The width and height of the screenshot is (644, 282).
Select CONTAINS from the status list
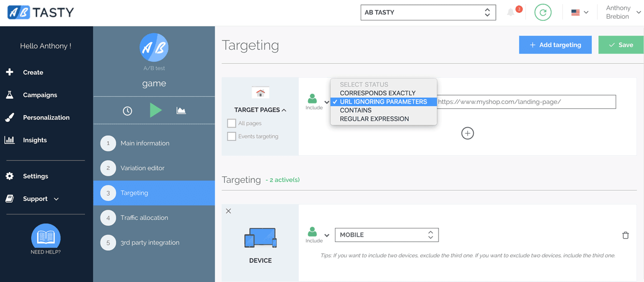pos(355,110)
